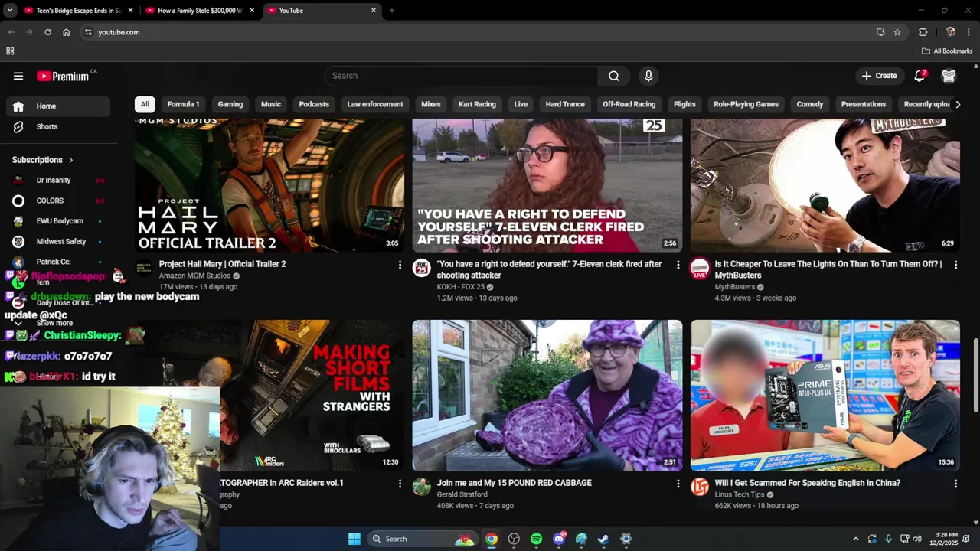Select the All filter chip
This screenshot has width=980, height=551.
coord(145,104)
